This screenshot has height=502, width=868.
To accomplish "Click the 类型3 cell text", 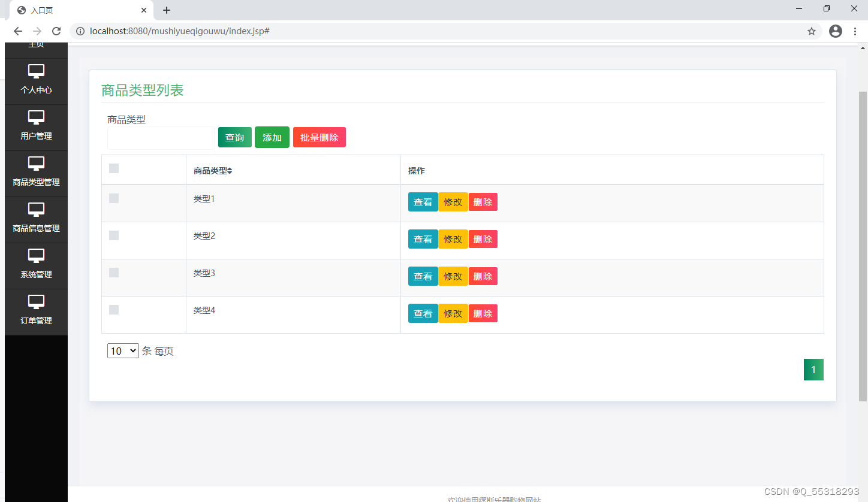I will coord(204,273).
